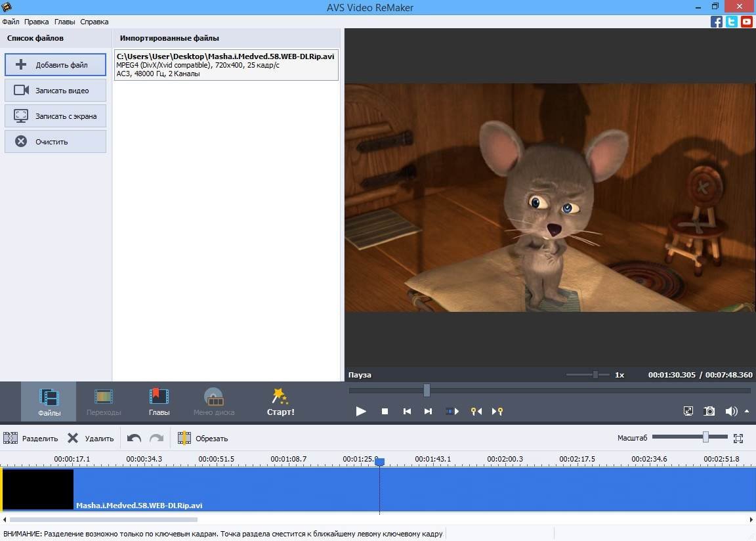Expand the volume control arrow
Image resolution: width=756 pixels, height=541 pixels.
click(747, 411)
